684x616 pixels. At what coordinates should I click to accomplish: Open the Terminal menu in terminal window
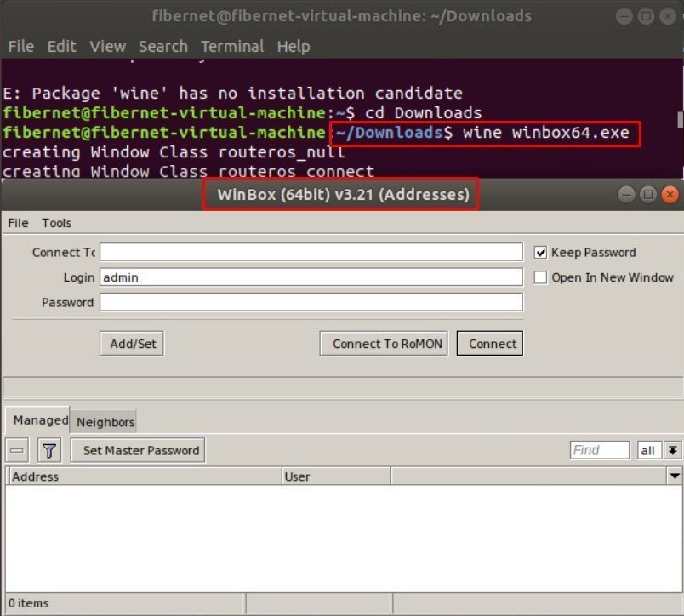tap(232, 46)
